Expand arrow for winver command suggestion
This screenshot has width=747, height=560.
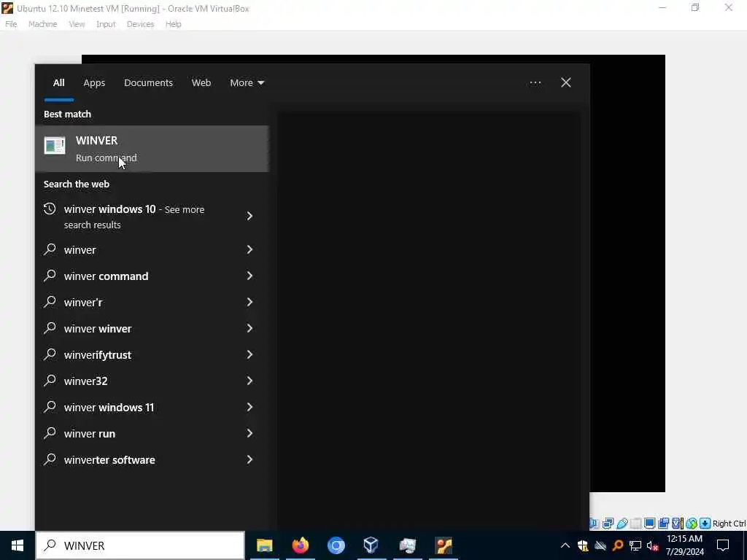[249, 276]
